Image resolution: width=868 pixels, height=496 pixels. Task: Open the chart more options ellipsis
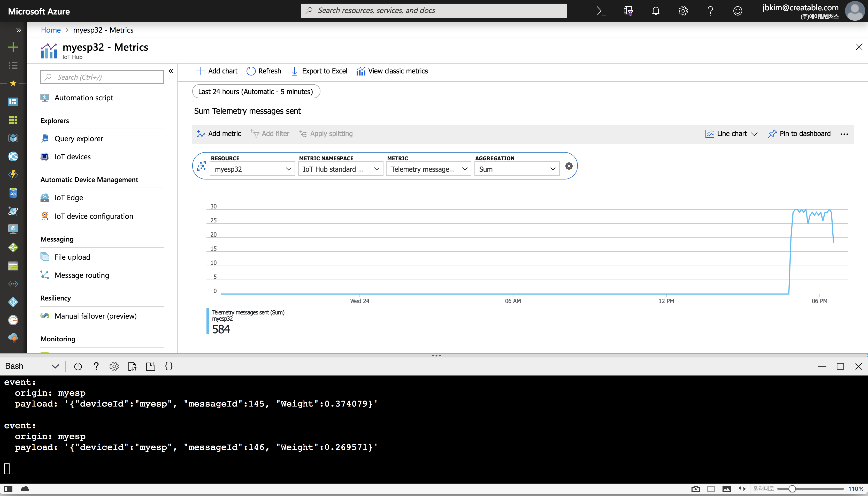tap(844, 134)
